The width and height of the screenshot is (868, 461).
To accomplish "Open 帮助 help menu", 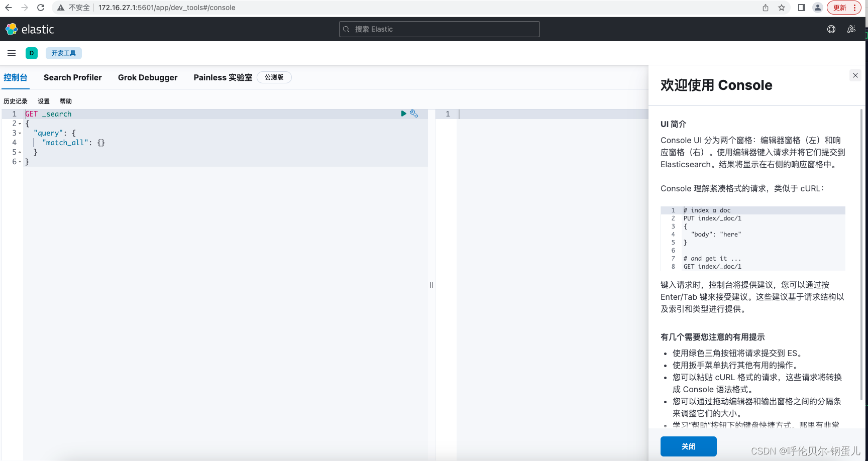I will [x=66, y=101].
